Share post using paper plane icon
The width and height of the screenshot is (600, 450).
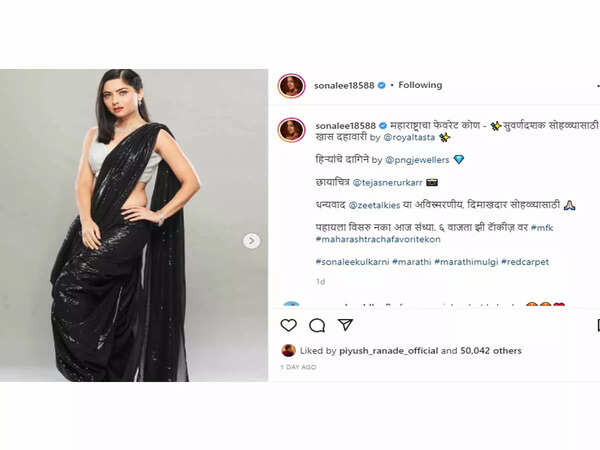(x=345, y=324)
